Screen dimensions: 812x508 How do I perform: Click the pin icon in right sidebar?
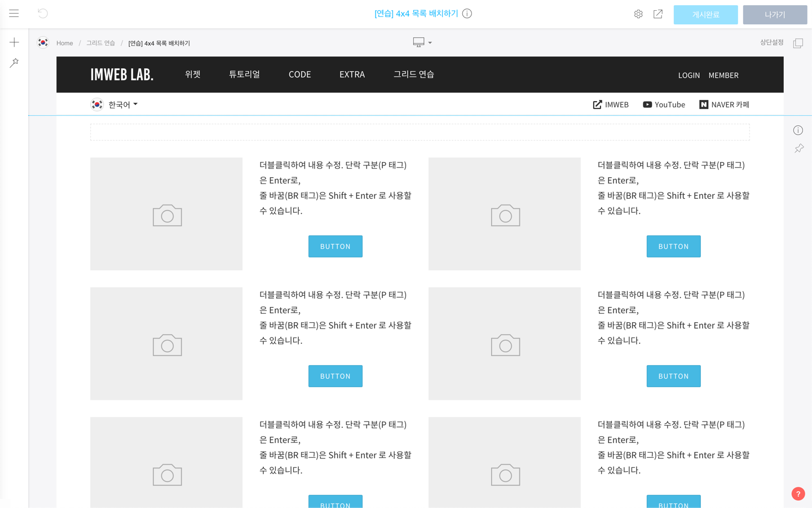(x=799, y=148)
